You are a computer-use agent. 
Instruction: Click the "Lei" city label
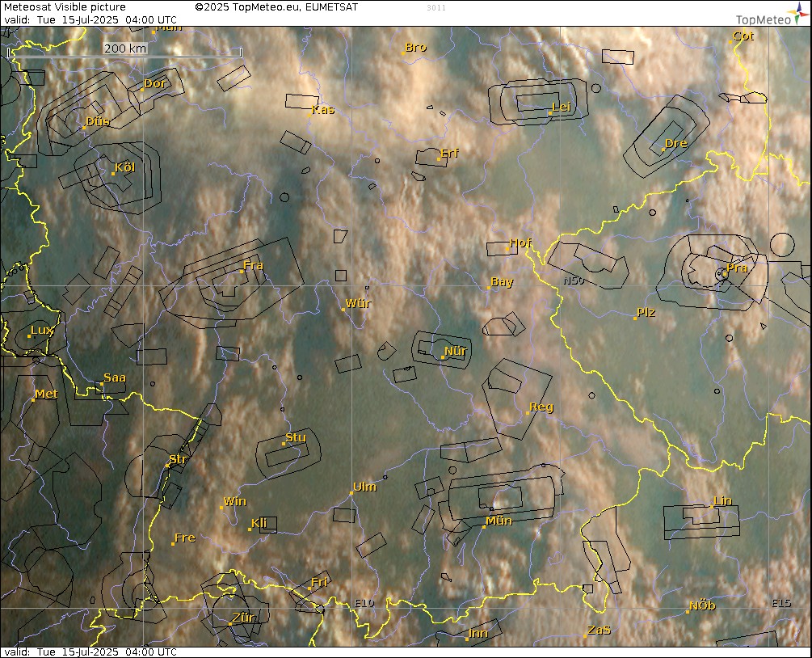coord(562,107)
